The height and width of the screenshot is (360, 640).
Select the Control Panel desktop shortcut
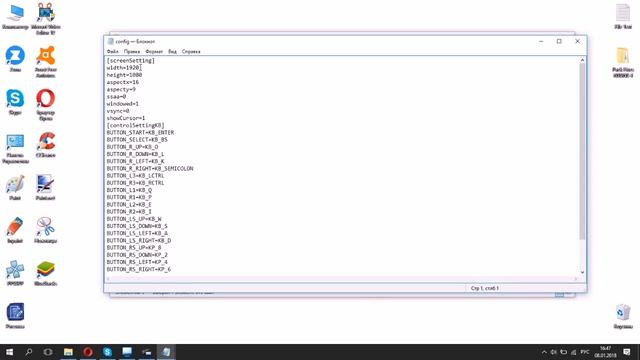click(x=15, y=149)
